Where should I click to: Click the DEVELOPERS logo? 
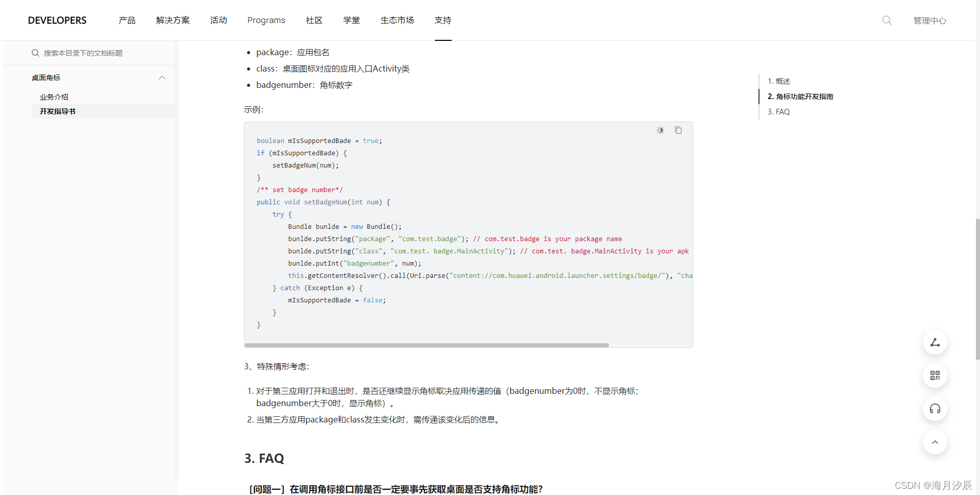57,20
